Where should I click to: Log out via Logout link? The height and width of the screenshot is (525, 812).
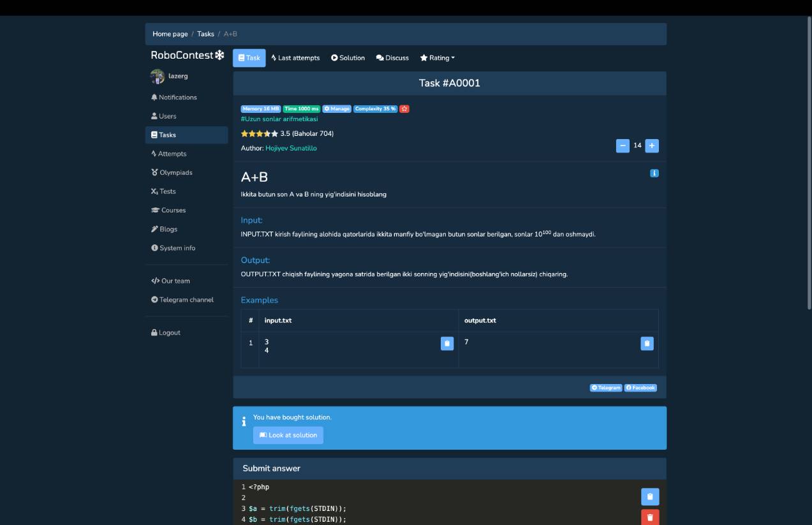point(165,332)
